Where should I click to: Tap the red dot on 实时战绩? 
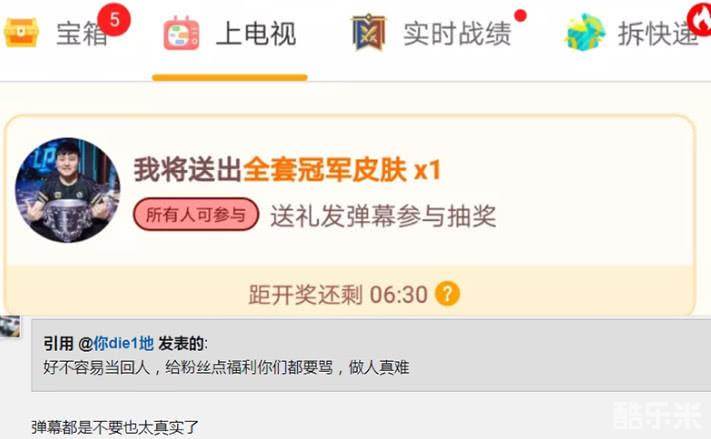point(521,16)
